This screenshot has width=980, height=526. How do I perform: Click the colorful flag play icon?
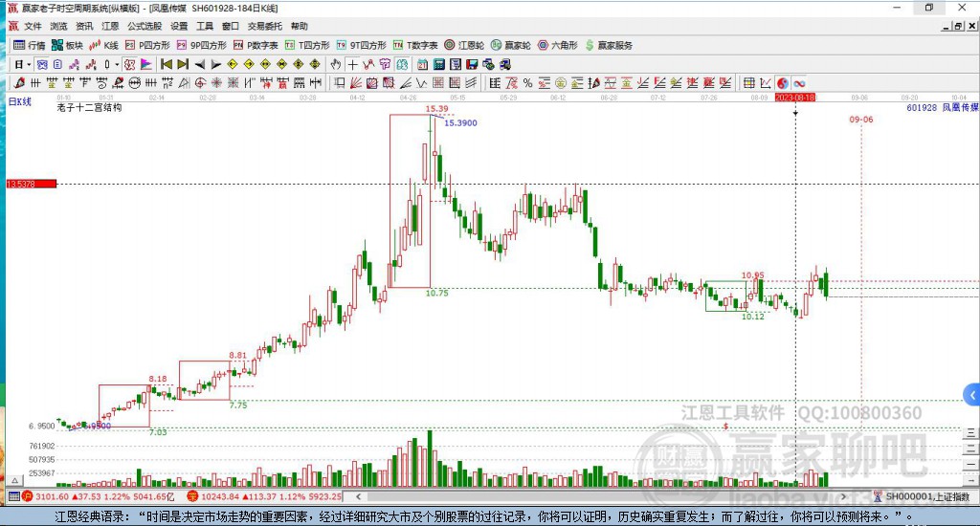point(146,64)
